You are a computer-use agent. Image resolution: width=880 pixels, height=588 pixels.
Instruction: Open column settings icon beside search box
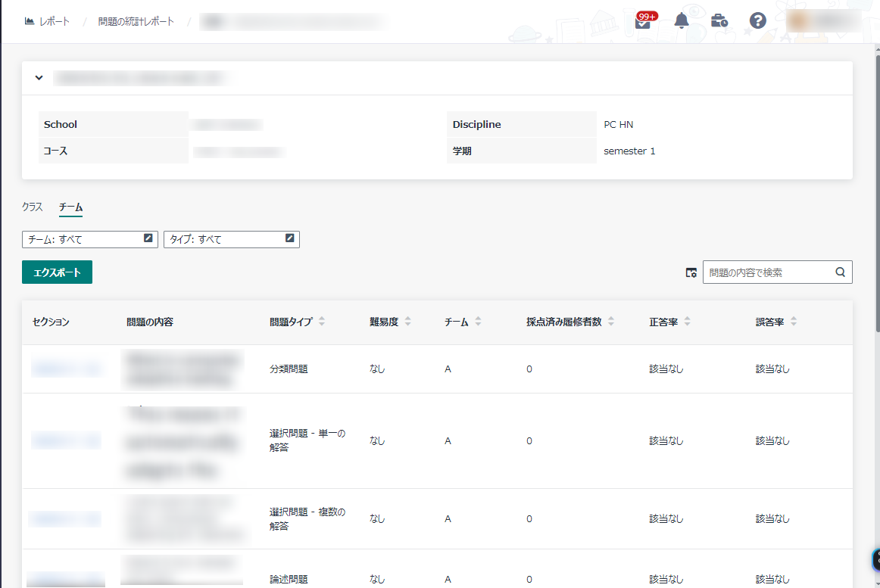click(x=691, y=272)
